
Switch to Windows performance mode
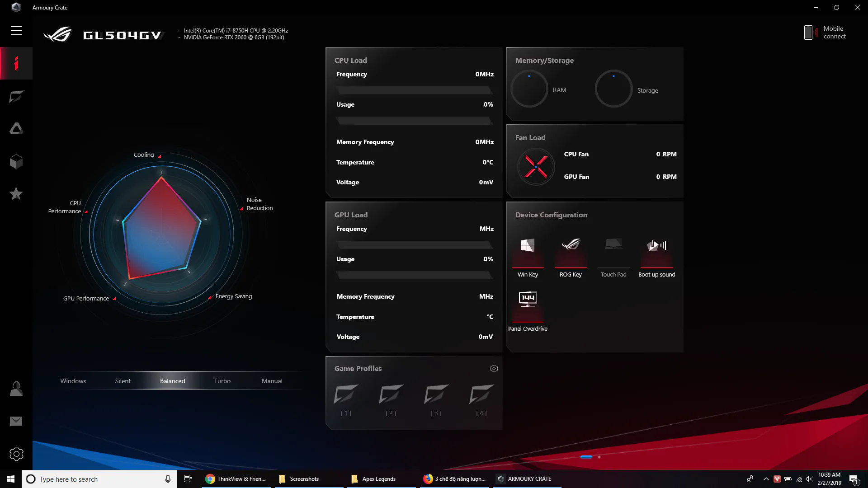(x=73, y=381)
